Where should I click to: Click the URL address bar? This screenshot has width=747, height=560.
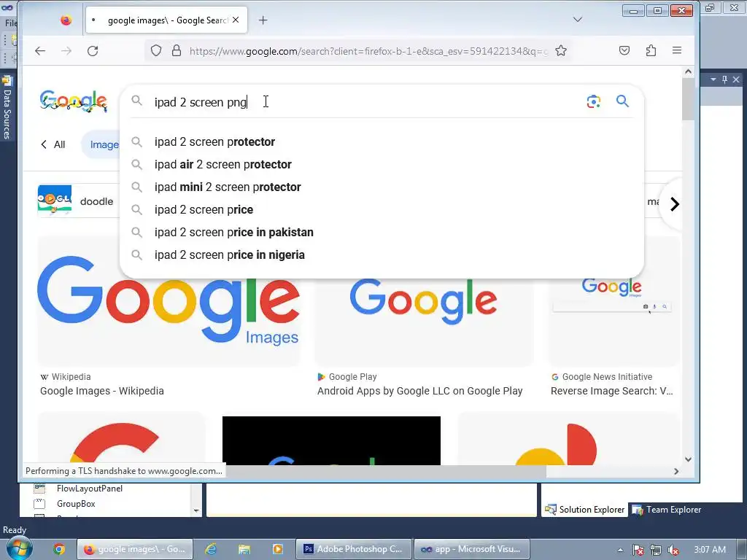click(368, 51)
